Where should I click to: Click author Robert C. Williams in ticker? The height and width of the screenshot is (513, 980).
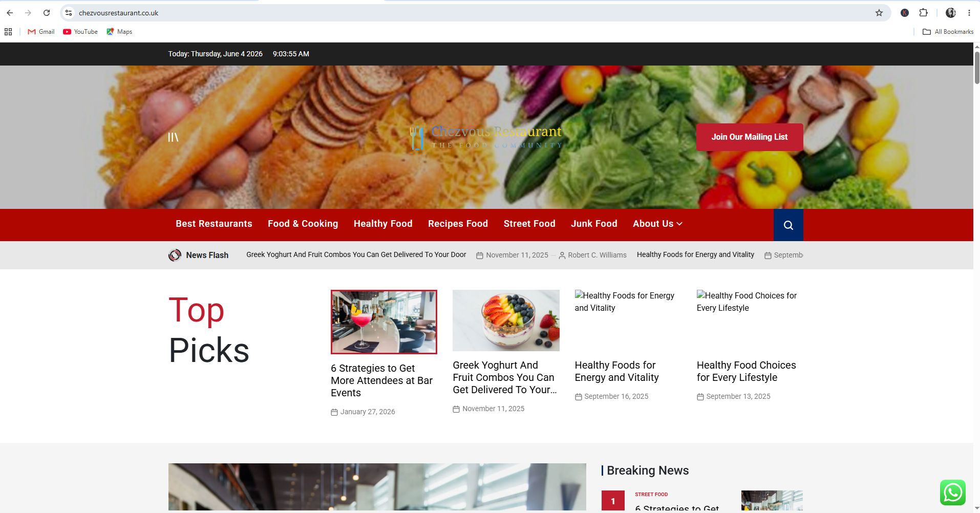[597, 255]
